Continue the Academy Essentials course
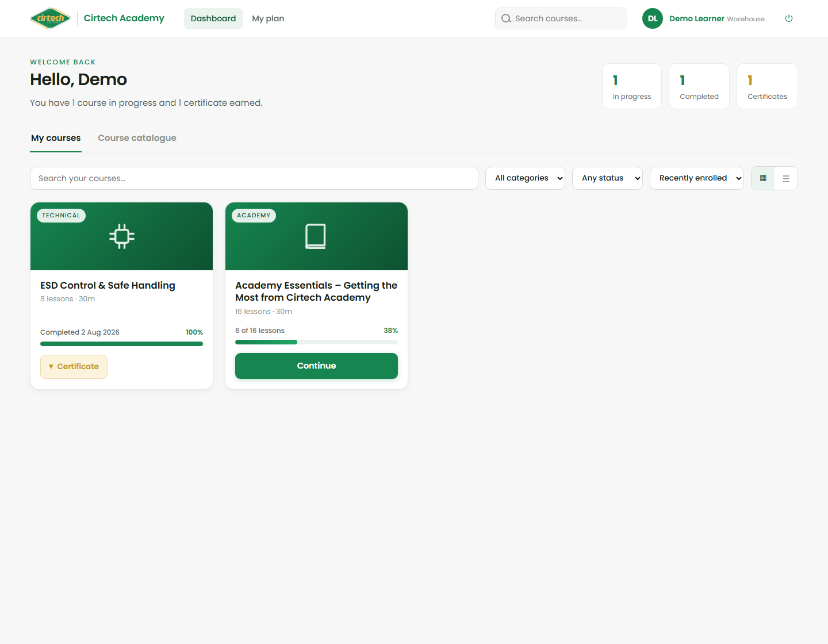The image size is (828, 644). 316,366
